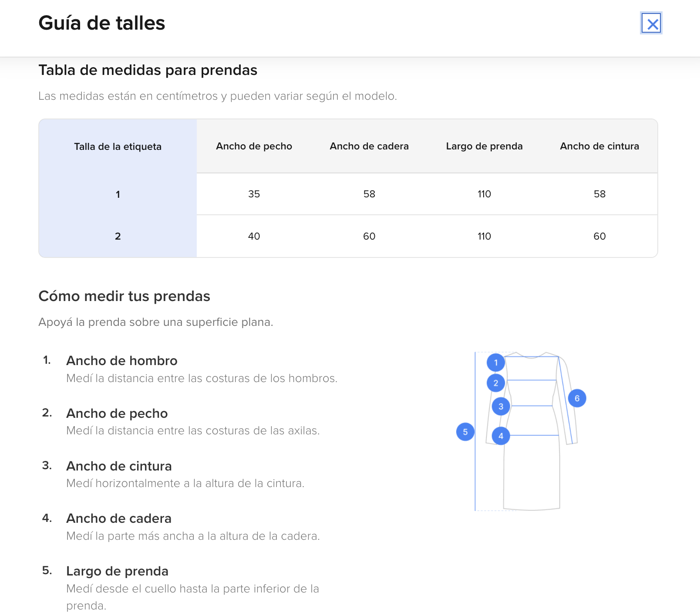Image resolution: width=700 pixels, height=616 pixels.
Task: Click the chest width value 40
Action: click(x=254, y=236)
